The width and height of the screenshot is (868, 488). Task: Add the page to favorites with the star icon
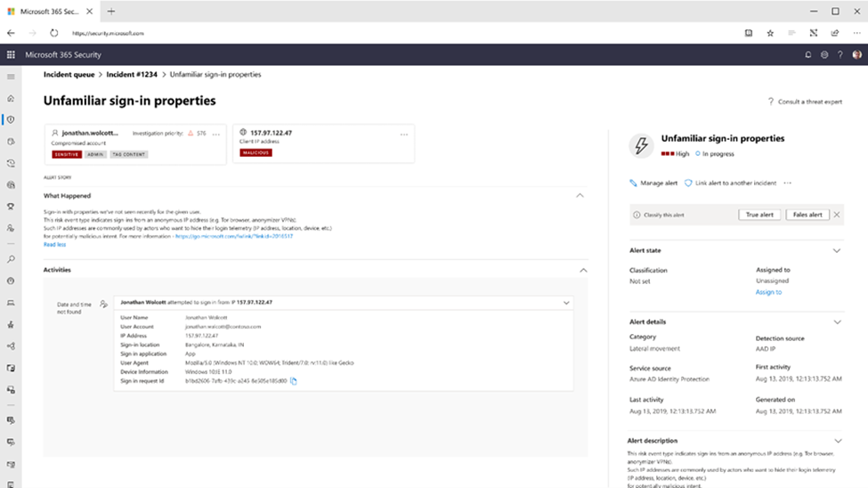click(770, 33)
